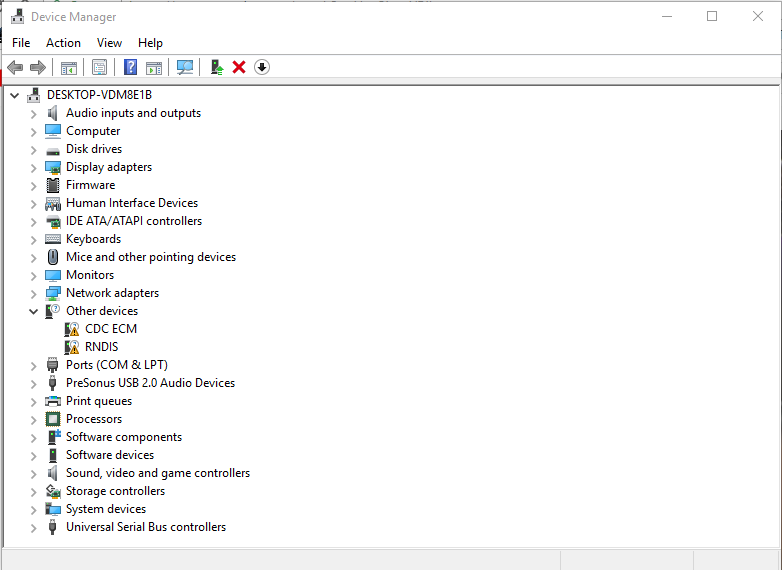Screen dimensions: 782x570
Task: Open the File menu
Action: [21, 43]
